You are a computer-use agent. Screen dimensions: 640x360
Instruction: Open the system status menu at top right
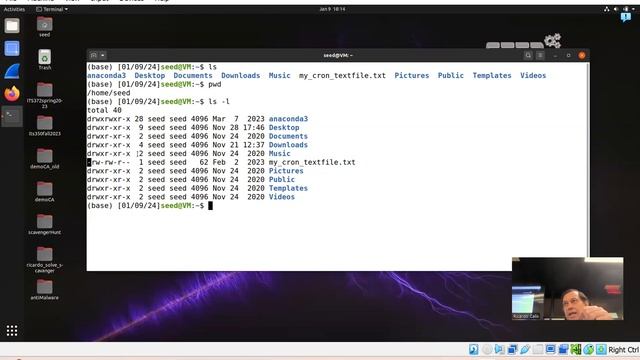(x=620, y=9)
